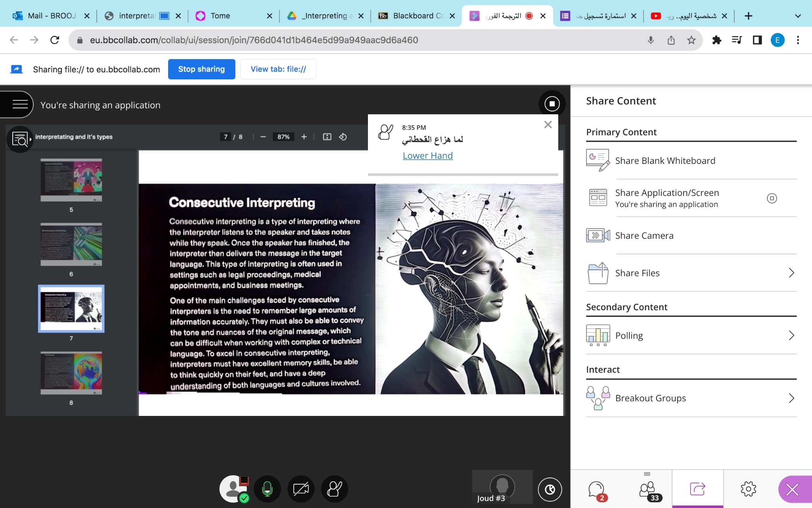Click the blue Stop sharing button

click(x=201, y=69)
